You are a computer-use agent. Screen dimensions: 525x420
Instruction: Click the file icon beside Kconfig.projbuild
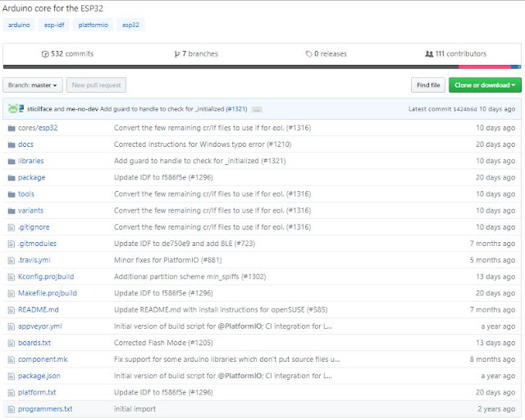[11, 277]
